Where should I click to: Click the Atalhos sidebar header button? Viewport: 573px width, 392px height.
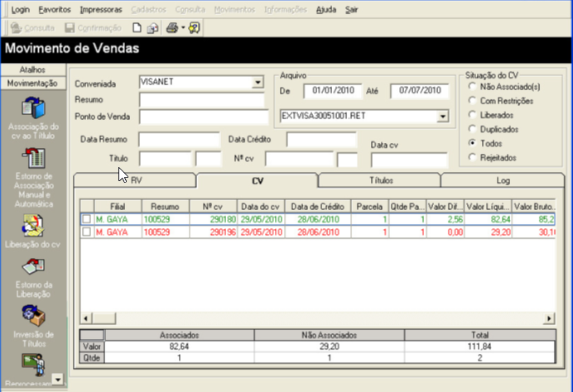(x=33, y=69)
